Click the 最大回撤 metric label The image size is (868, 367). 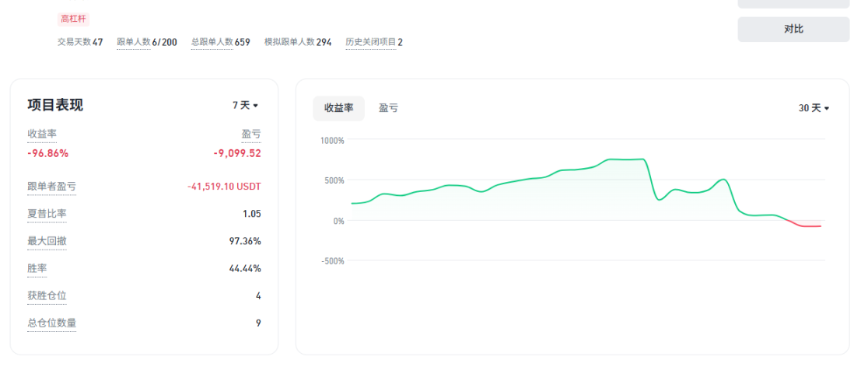[47, 241]
